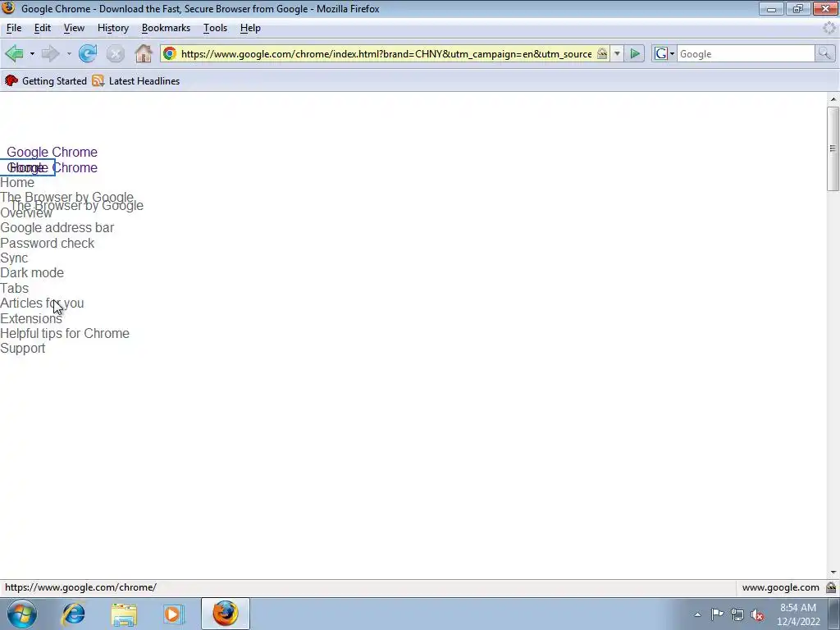The image size is (840, 630).
Task: Open the Extensions link
Action: click(x=31, y=319)
